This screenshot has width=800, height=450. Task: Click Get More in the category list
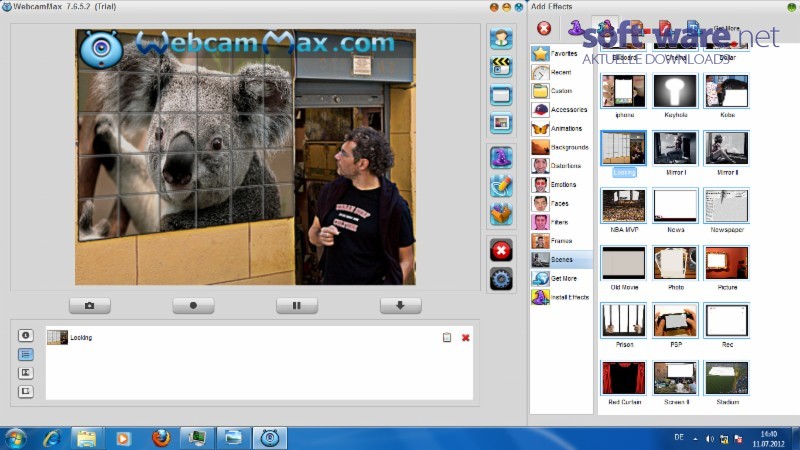[x=561, y=279]
